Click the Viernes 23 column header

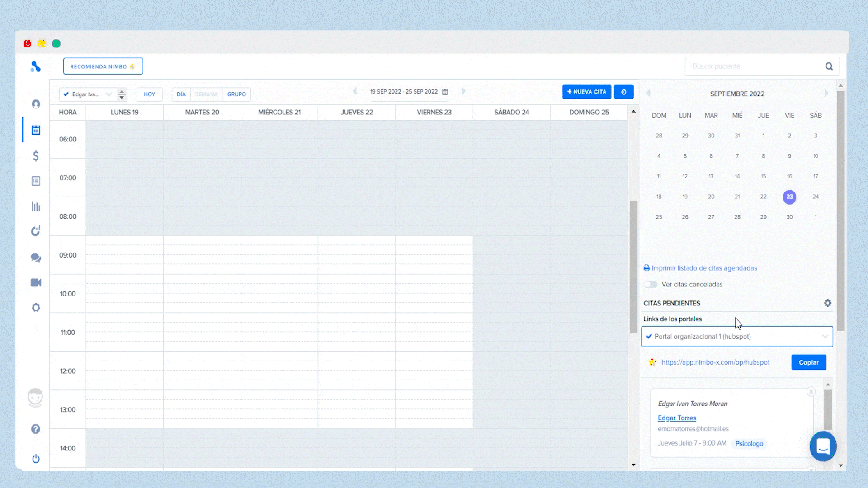tap(434, 112)
